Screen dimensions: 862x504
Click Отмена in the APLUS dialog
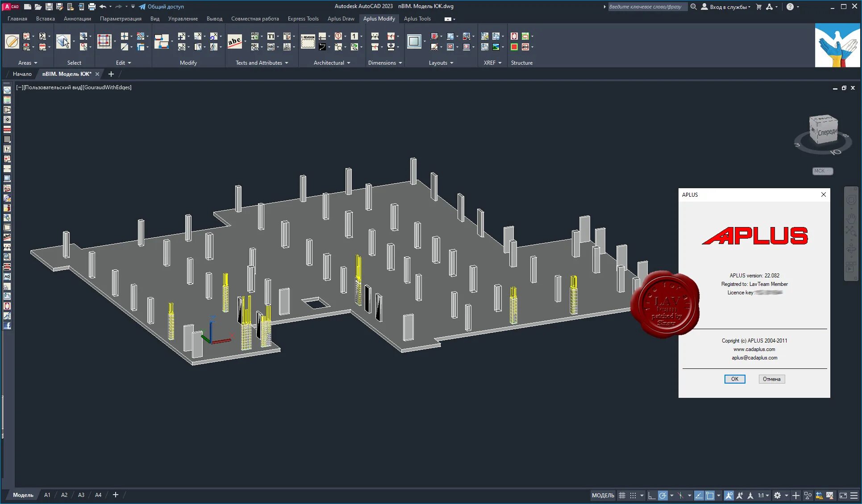click(771, 379)
